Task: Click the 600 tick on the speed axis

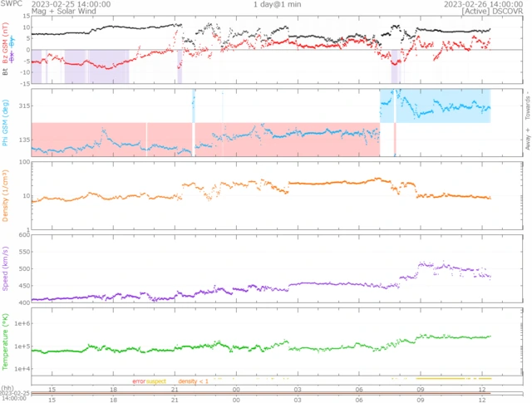Action: point(24,235)
